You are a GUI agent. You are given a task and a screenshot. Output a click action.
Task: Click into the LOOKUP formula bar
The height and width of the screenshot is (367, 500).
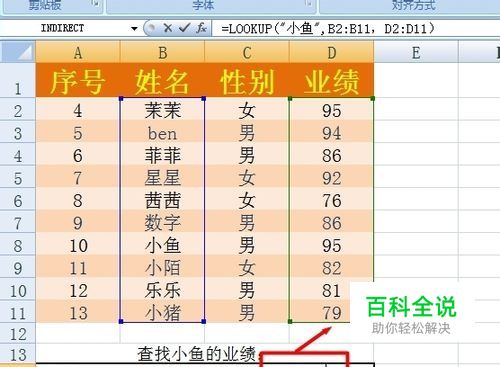pos(355,29)
